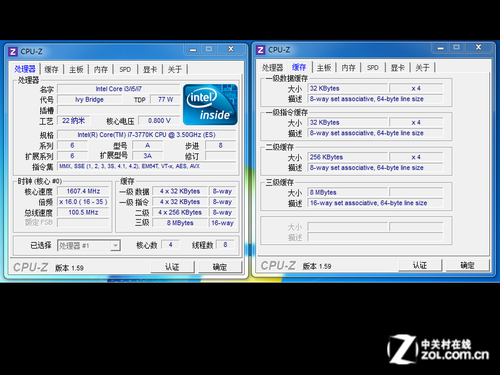Click the stepping value 8
Image resolution: width=500 pixels, height=375 pixels.
coord(221,145)
